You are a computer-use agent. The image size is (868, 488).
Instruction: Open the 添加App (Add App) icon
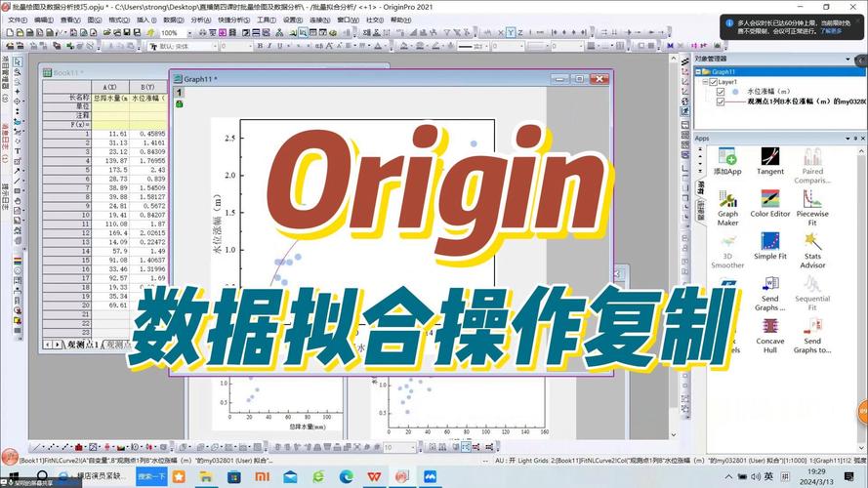pos(727,162)
